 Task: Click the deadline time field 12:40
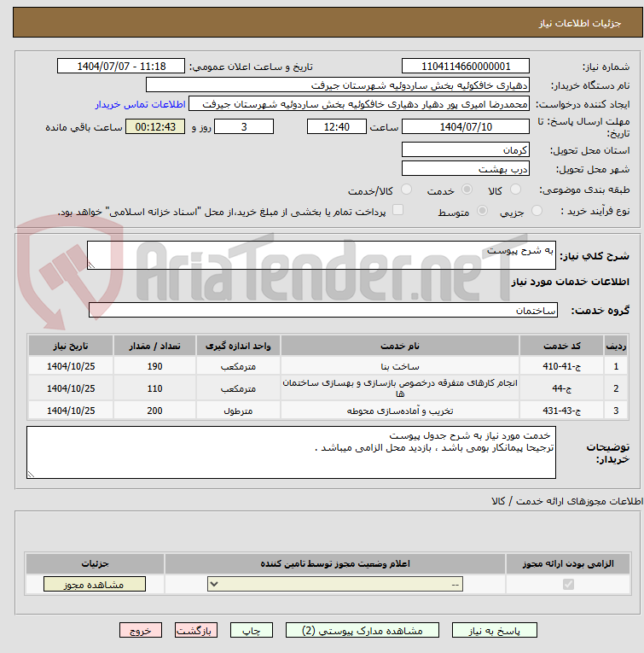point(337,126)
